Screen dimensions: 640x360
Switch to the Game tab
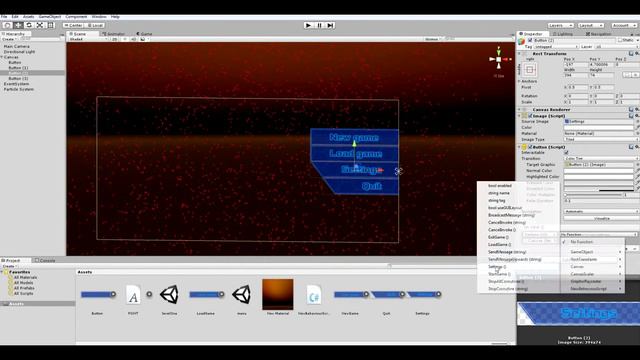(144, 34)
